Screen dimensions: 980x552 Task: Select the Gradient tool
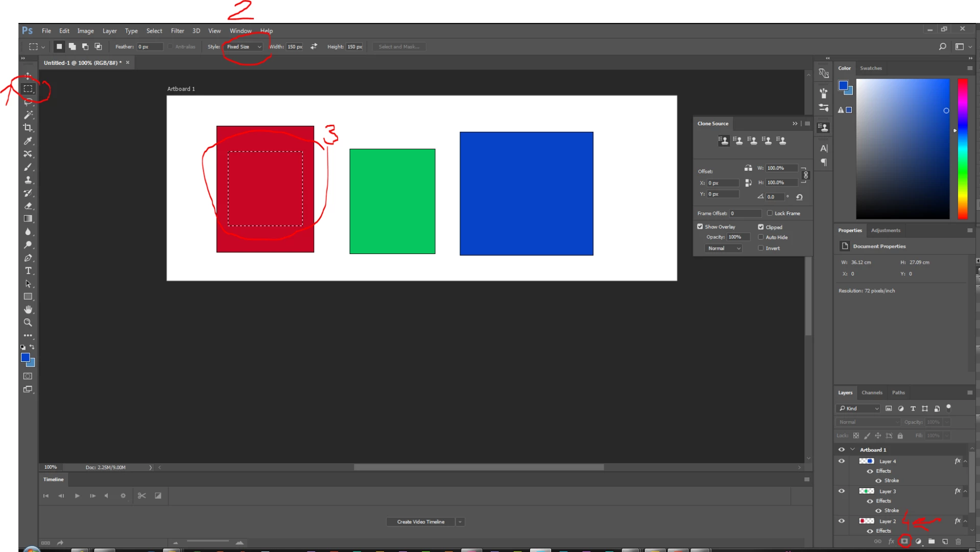click(x=28, y=219)
